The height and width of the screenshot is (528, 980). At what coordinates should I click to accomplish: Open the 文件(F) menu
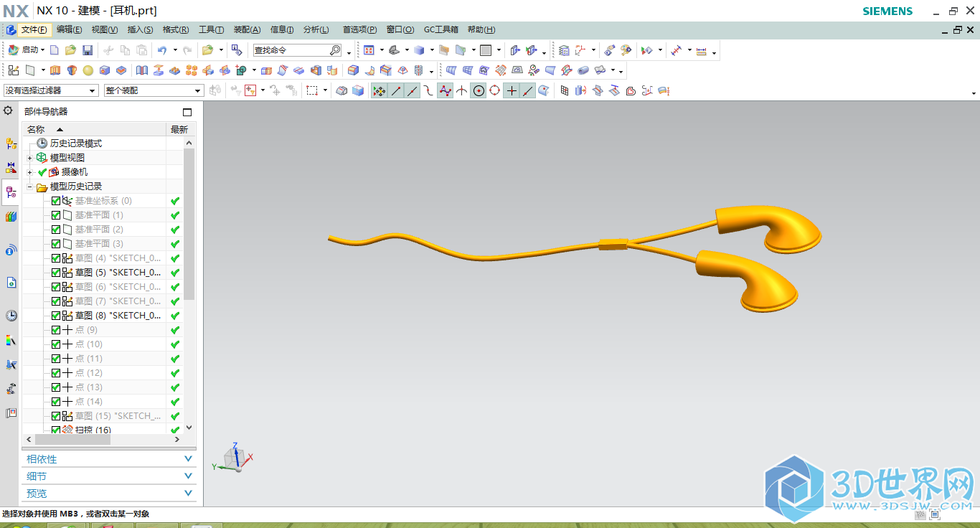(x=34, y=29)
